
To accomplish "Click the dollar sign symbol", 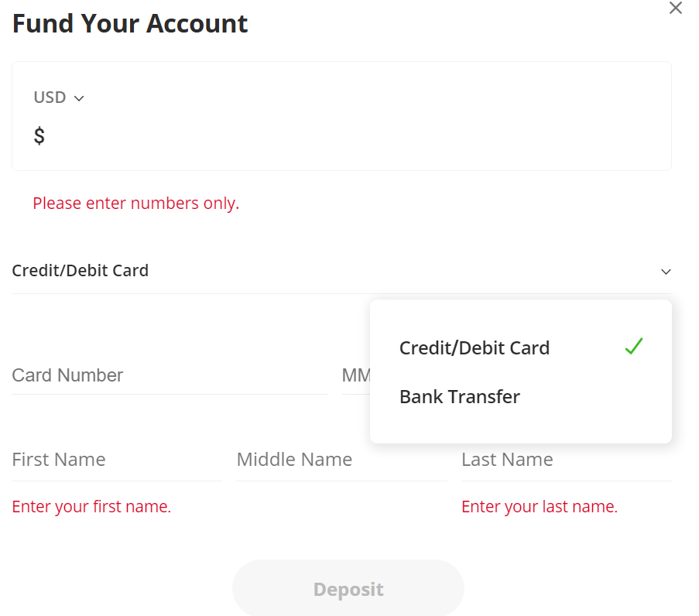I will [39, 137].
